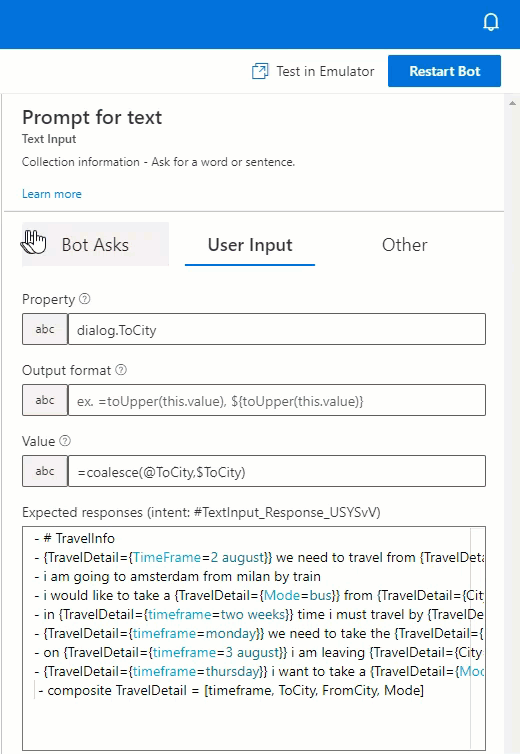The height and width of the screenshot is (754, 520).
Task: Place the cursor on the composite TravelDetail line
Action: pos(231,691)
